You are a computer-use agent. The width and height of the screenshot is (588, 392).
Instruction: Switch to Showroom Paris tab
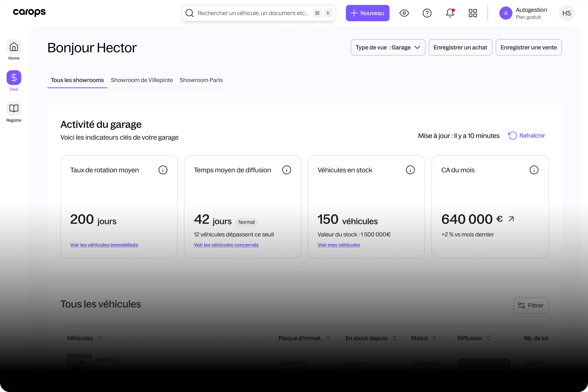(201, 80)
